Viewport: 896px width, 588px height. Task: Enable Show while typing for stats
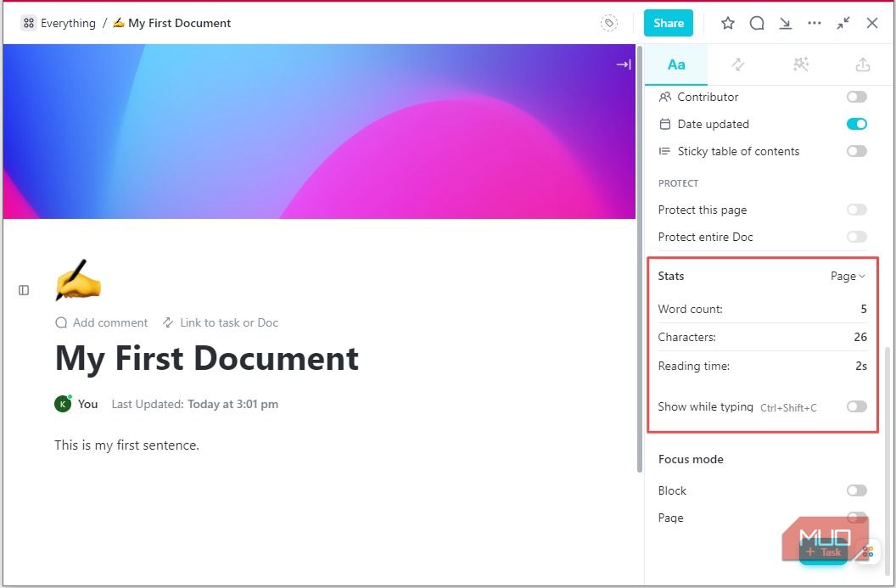tap(856, 406)
